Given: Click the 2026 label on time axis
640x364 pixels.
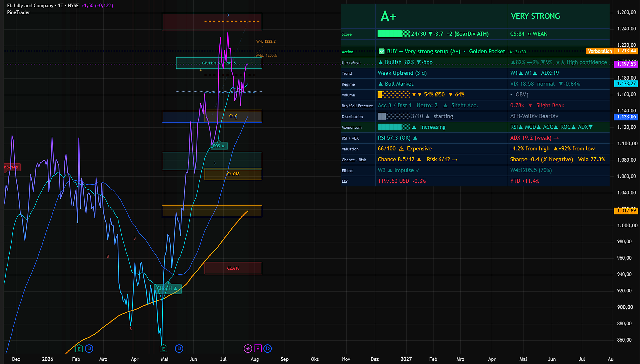Looking at the screenshot, I should point(47,359).
